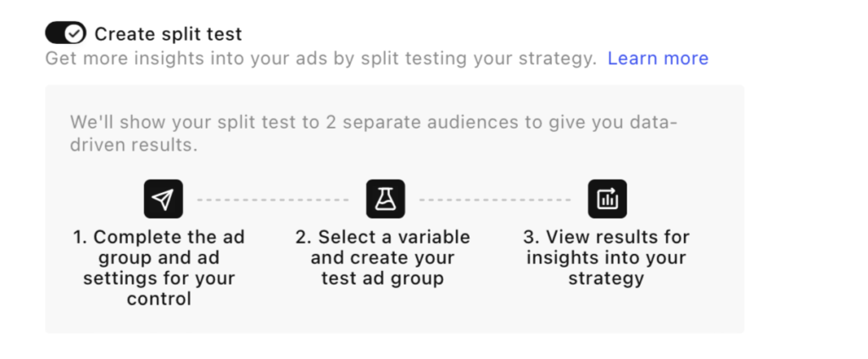Click the word "strategy" in step 3
This screenshot has height=359, width=868.
606,278
